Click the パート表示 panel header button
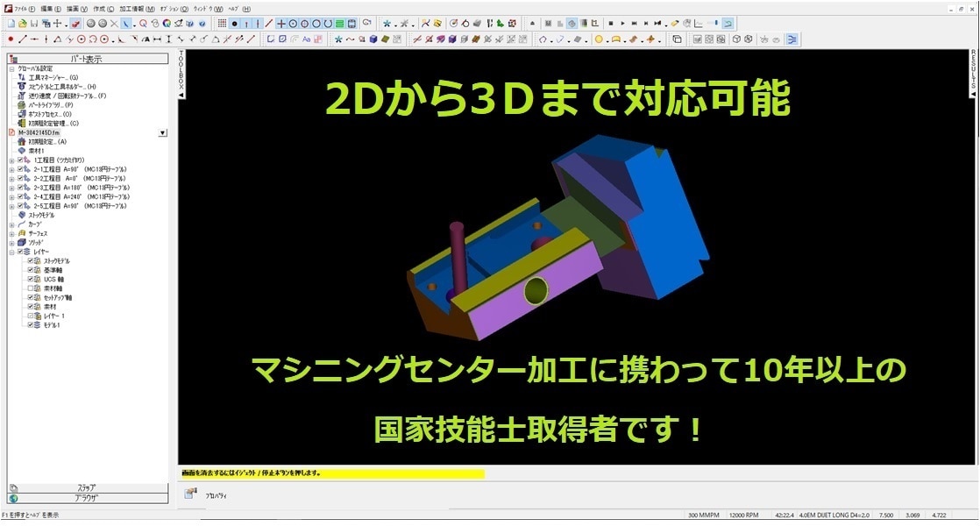Screen dimensions: 980x526 (x=88, y=59)
